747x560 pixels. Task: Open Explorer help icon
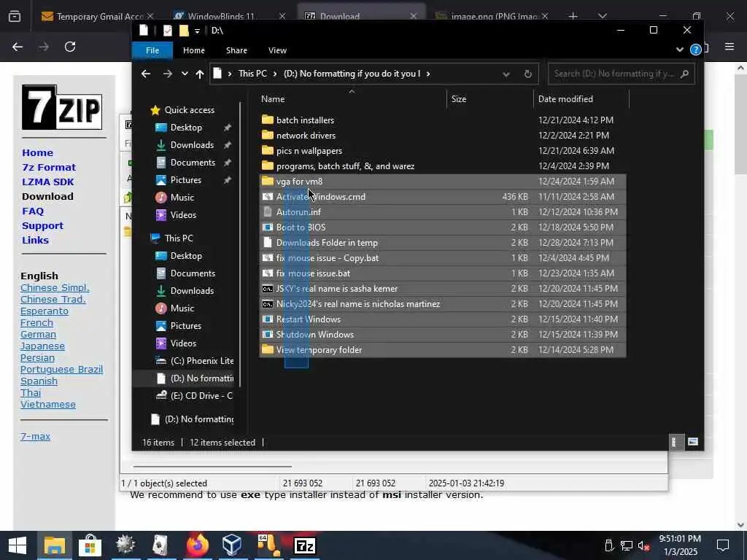tap(695, 50)
